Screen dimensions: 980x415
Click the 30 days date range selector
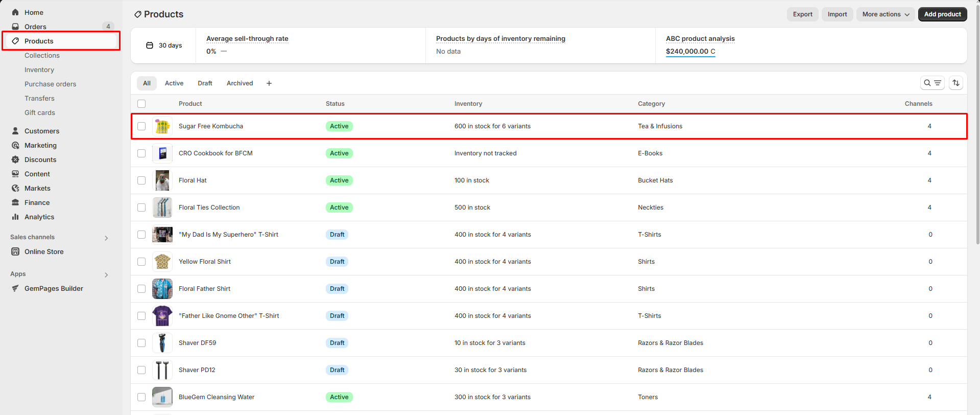tap(164, 45)
